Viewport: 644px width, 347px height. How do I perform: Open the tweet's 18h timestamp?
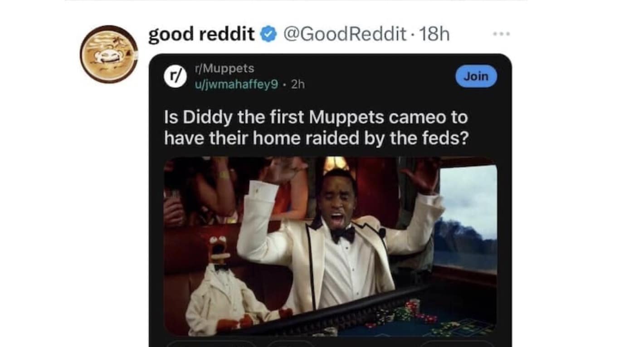coord(434,34)
